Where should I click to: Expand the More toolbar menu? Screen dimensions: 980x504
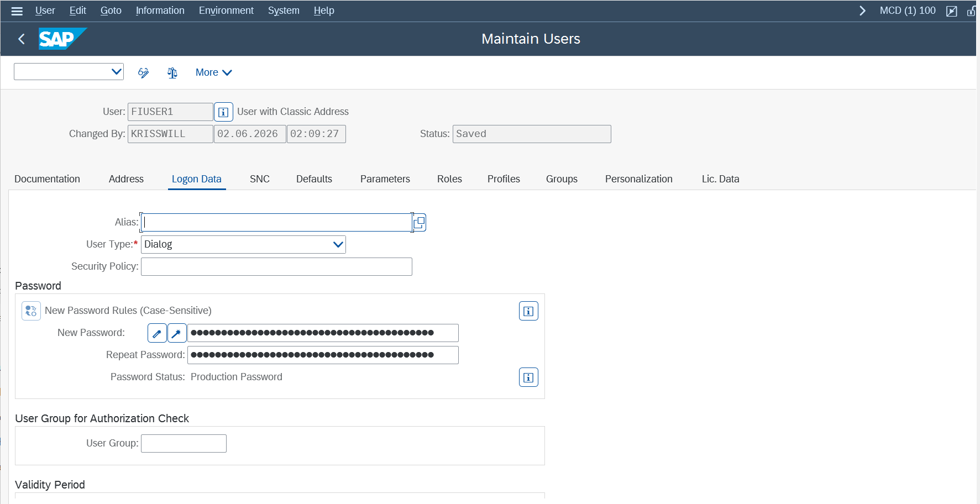click(x=214, y=72)
